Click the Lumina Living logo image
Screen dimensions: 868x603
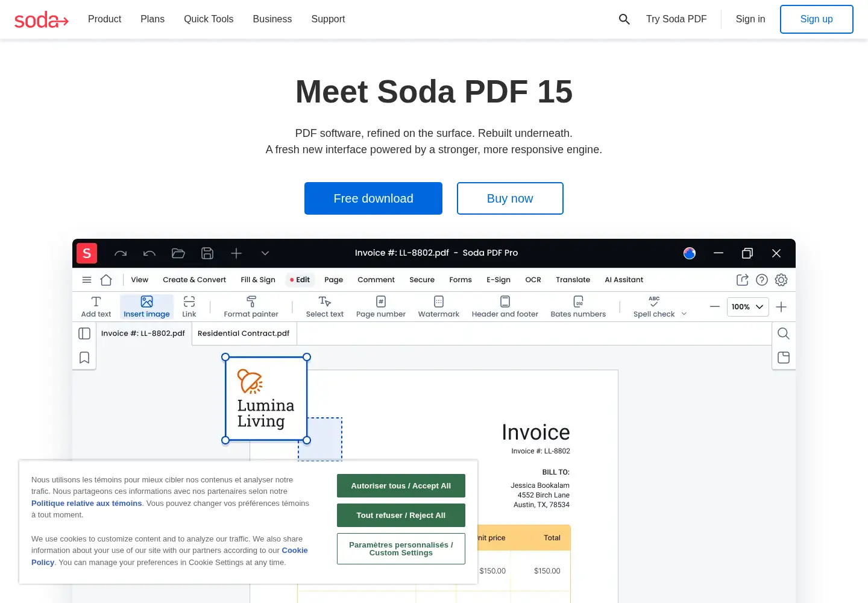pos(266,399)
